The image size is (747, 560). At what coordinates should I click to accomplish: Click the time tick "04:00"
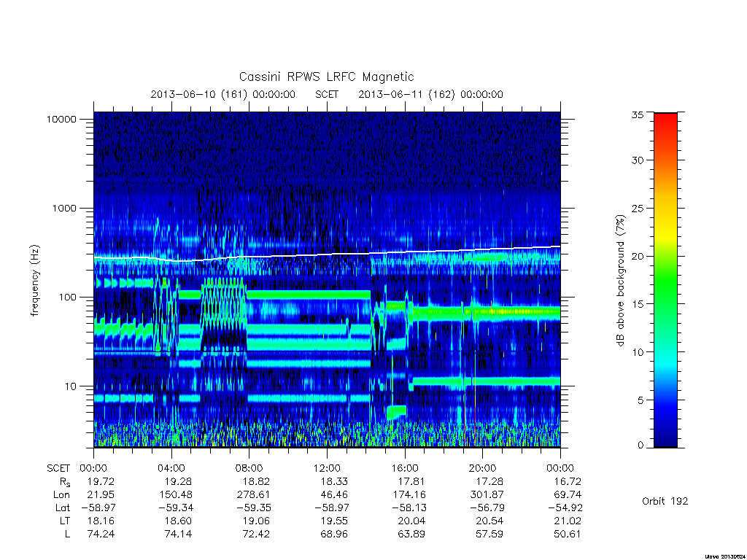pos(171,469)
